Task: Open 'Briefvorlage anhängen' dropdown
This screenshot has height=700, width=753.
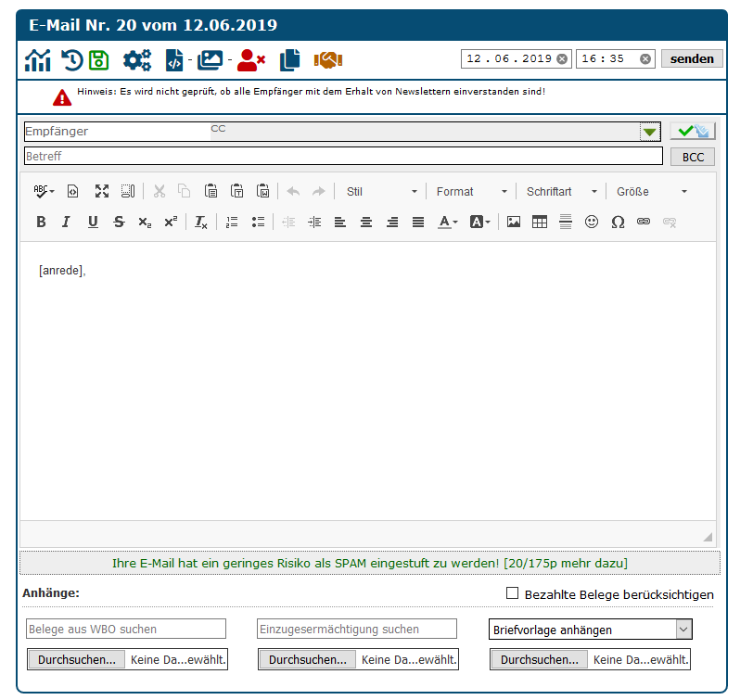Action: [591, 630]
